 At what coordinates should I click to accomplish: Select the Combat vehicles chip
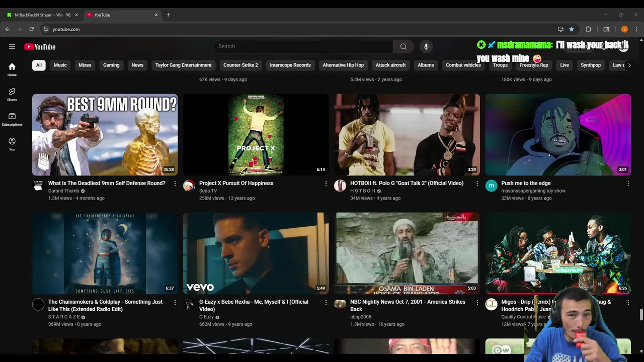463,65
